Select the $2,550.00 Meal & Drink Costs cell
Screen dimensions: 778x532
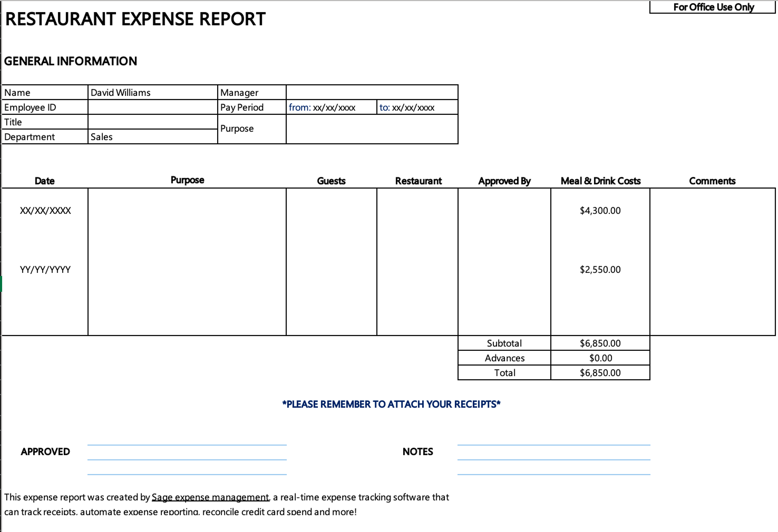(x=600, y=269)
